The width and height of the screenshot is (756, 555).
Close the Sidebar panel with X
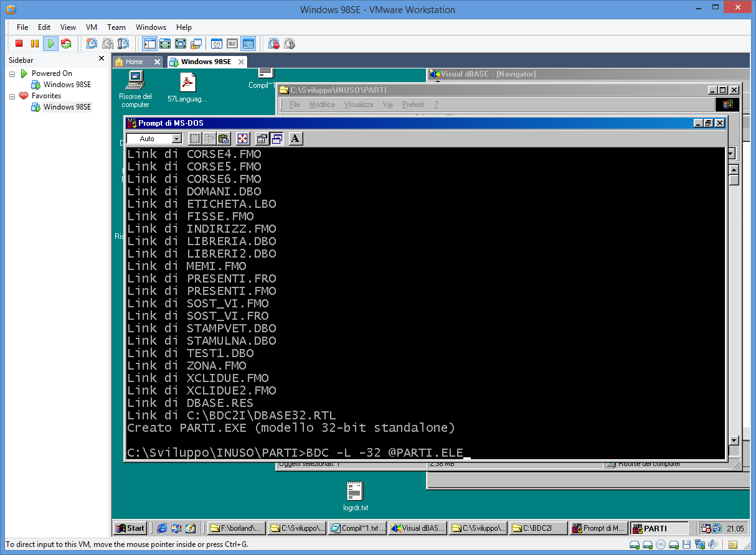click(x=102, y=58)
